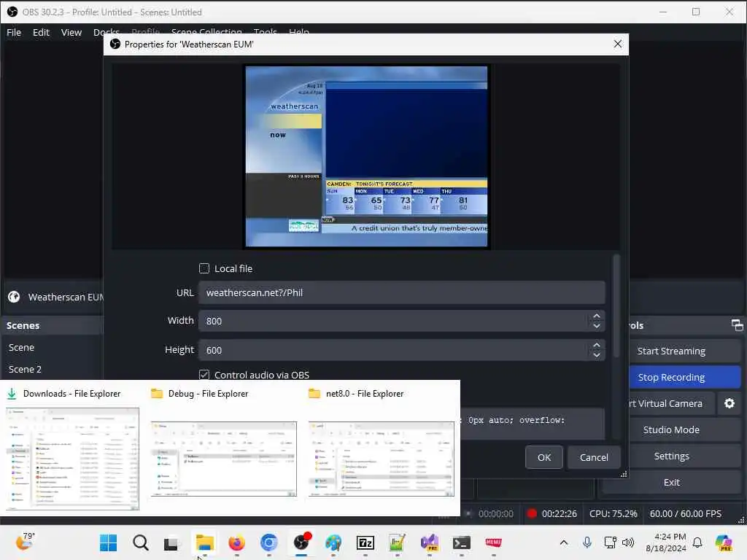Click Exit in the Controls dock
747x560 pixels.
pos(671,483)
